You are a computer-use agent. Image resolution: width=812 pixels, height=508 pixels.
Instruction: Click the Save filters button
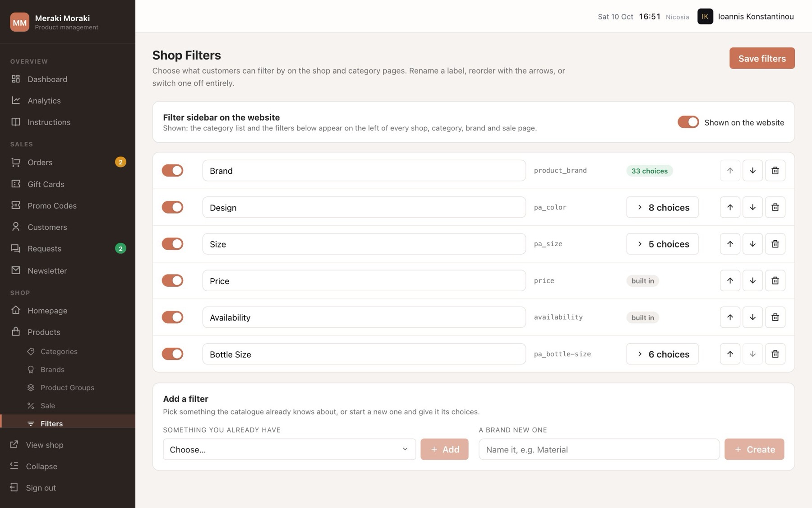762,58
